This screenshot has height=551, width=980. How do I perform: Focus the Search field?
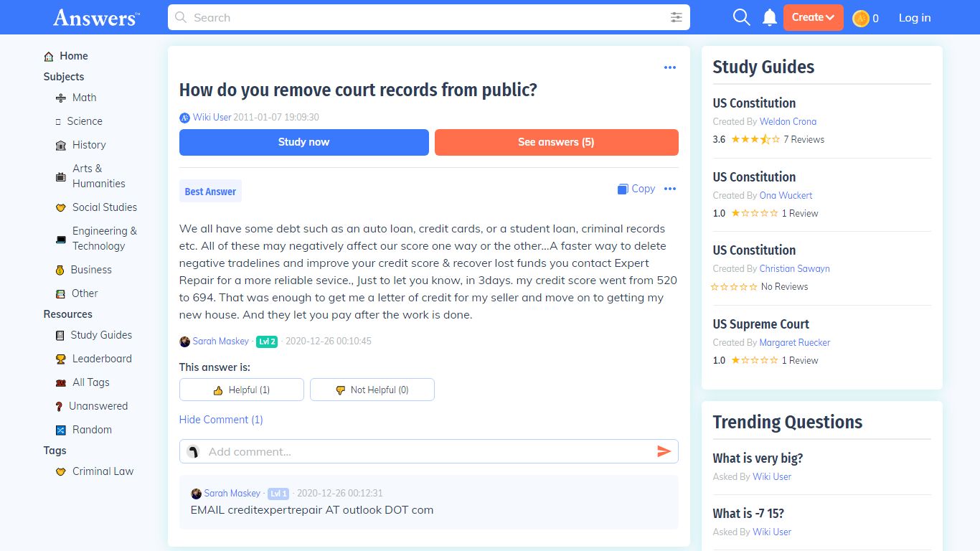click(429, 17)
